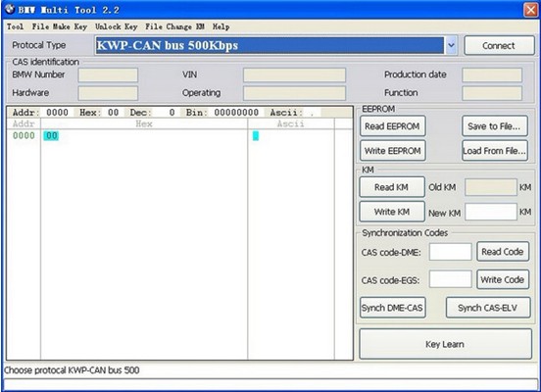
Task: Open the Unlock Key menu
Action: (x=117, y=26)
